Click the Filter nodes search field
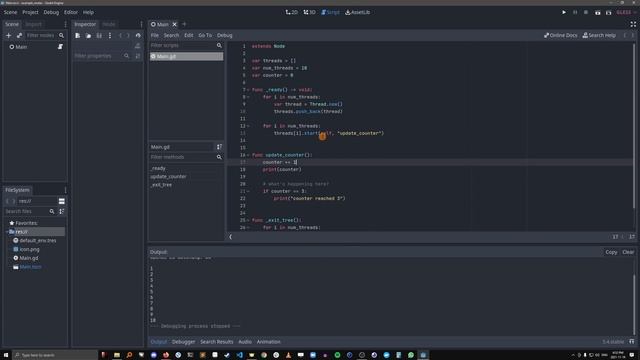This screenshot has width=640, height=360. tap(40, 36)
